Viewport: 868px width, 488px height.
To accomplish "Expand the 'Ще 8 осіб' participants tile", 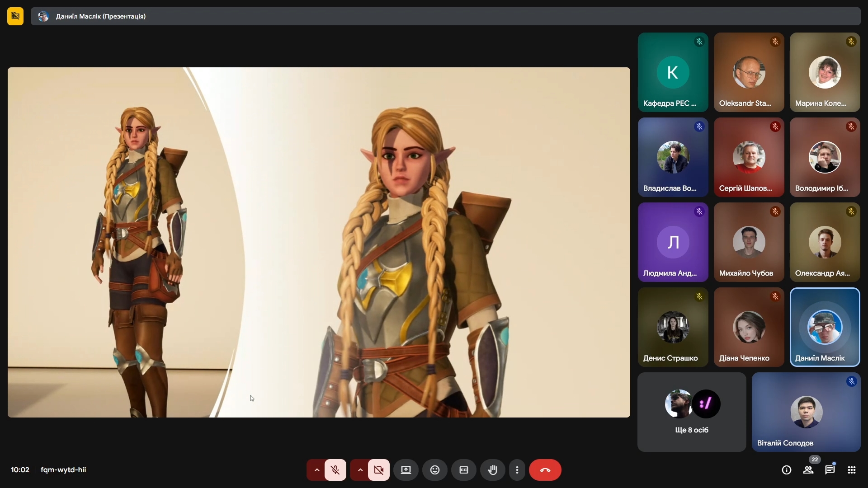I will point(691,412).
